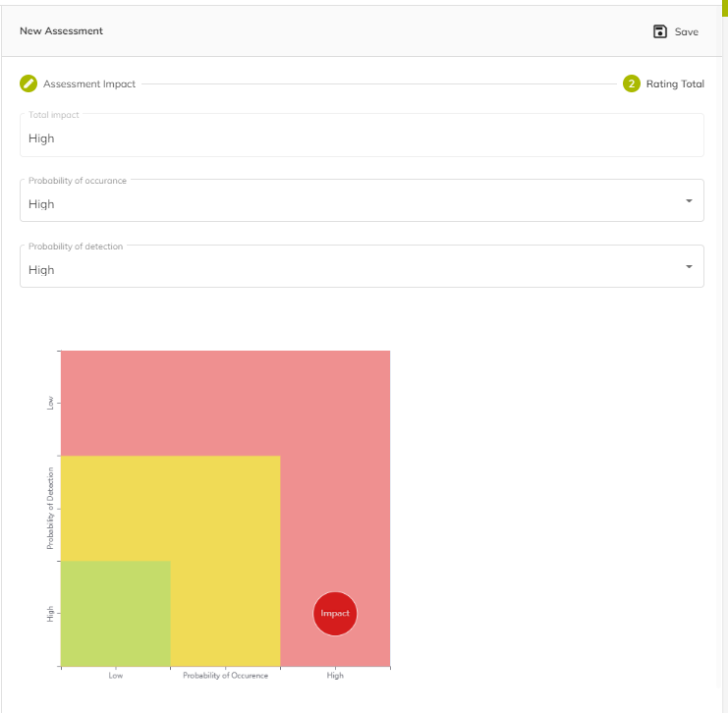The width and height of the screenshot is (728, 713).
Task: Click the yellow medium-risk chart zone
Action: click(171, 509)
